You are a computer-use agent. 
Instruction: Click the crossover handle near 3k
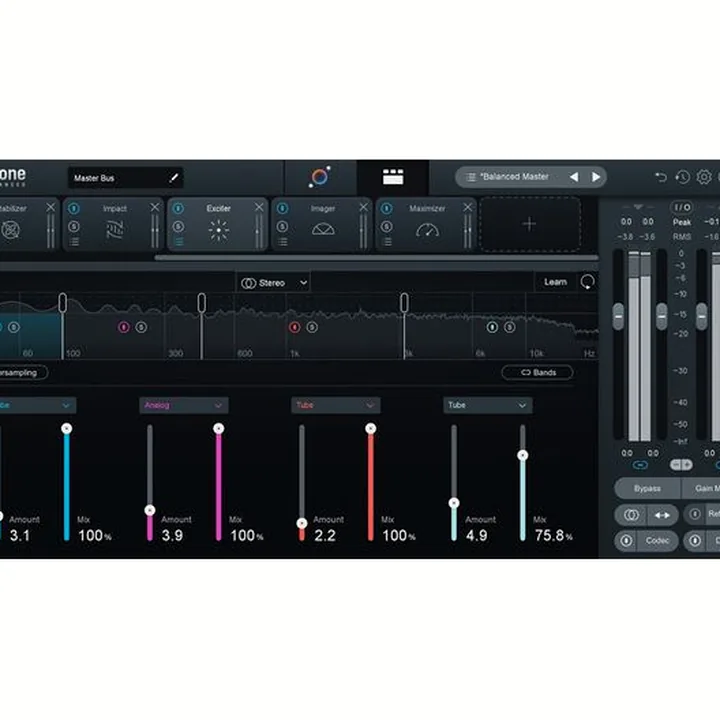pyautogui.click(x=404, y=303)
